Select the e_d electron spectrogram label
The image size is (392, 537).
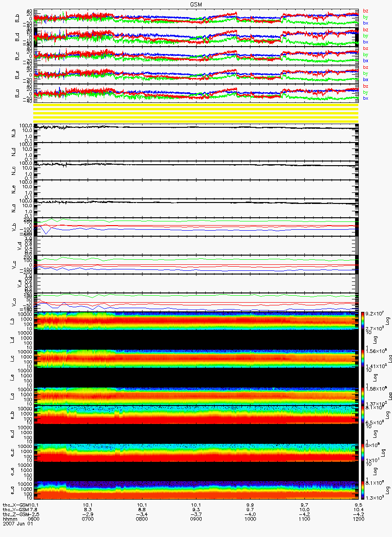click(x=12, y=434)
